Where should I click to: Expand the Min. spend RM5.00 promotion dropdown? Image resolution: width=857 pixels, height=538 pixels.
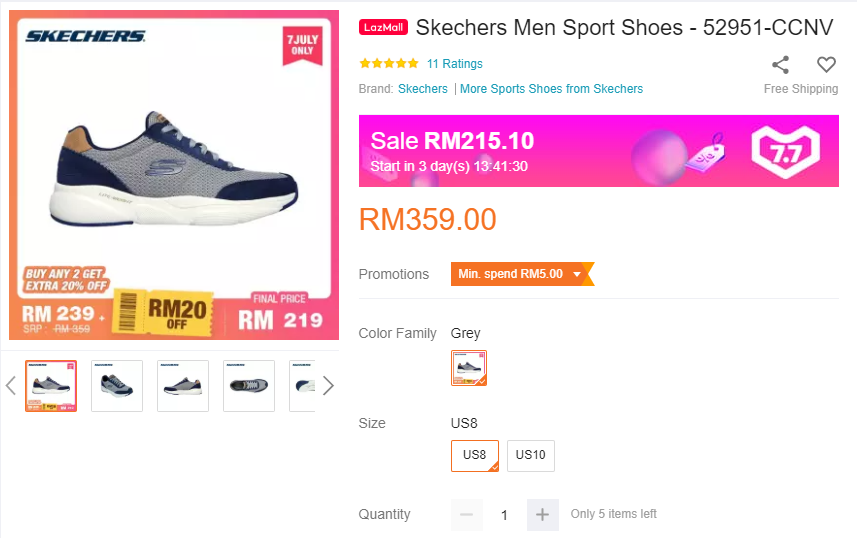click(x=576, y=274)
